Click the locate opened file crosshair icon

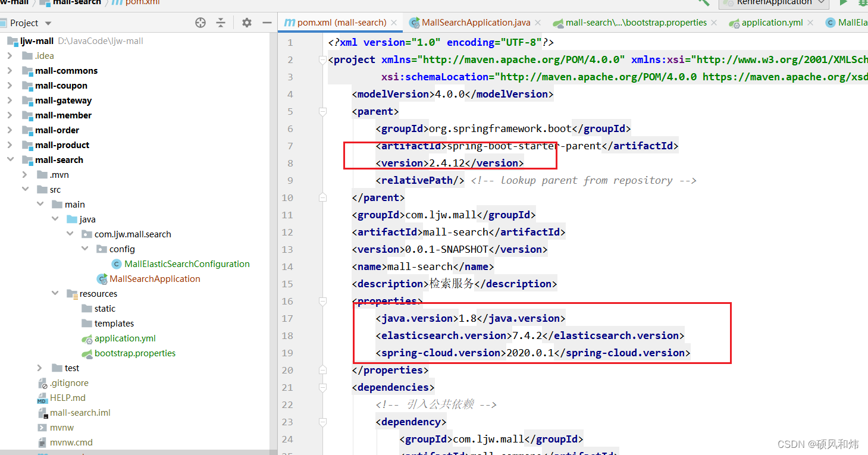pyautogui.click(x=200, y=23)
